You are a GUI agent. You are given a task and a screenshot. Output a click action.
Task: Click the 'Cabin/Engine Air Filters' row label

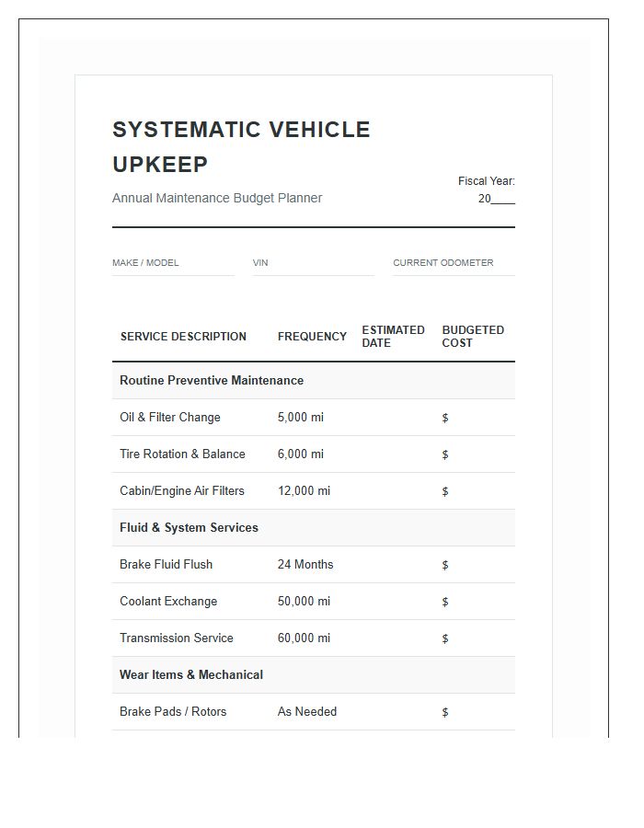[182, 491]
